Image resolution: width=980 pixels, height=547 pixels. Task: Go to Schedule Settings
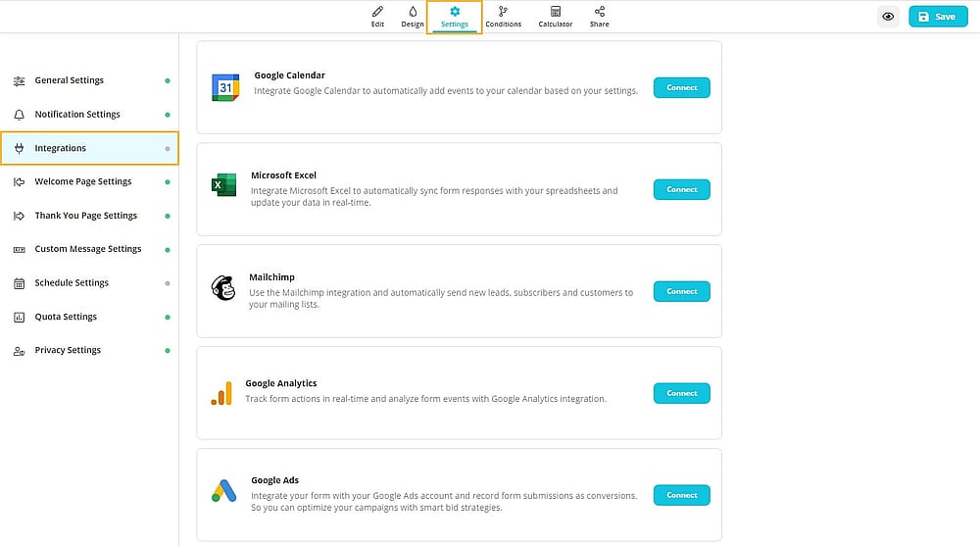(x=89, y=283)
